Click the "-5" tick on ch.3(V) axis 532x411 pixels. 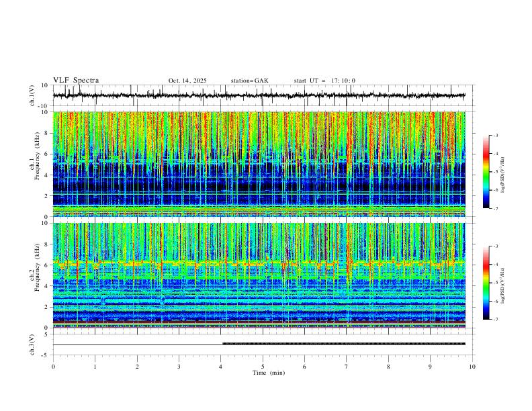click(x=45, y=355)
